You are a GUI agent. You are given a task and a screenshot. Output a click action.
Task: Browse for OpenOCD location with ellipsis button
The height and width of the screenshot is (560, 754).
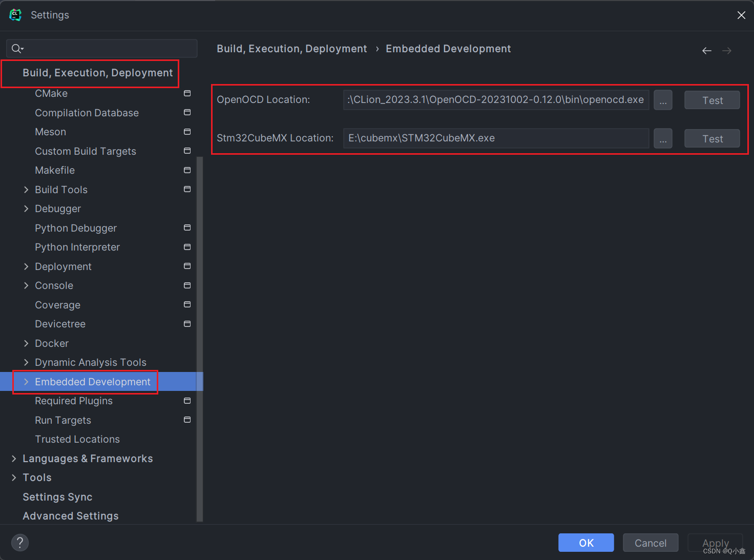click(663, 100)
